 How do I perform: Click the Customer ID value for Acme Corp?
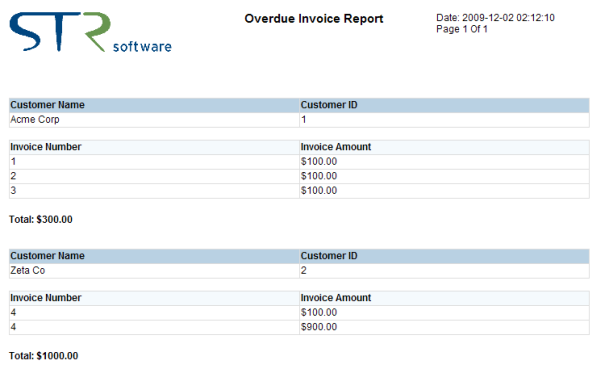pos(444,120)
